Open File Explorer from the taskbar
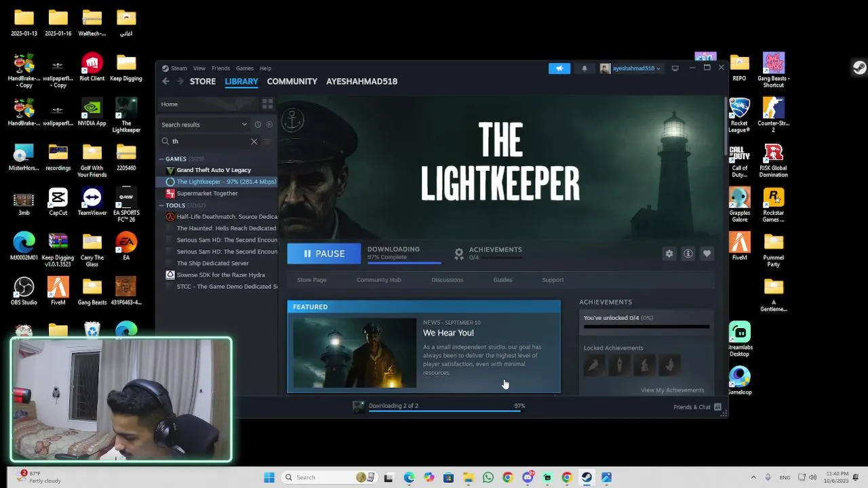Image resolution: width=868 pixels, height=488 pixels. pyautogui.click(x=469, y=477)
